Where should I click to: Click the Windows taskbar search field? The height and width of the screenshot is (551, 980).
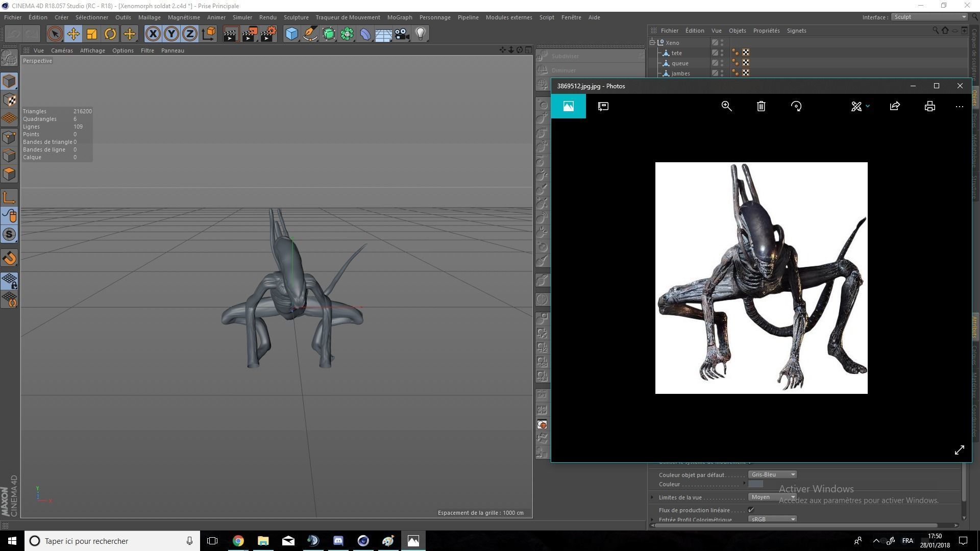tap(112, 541)
